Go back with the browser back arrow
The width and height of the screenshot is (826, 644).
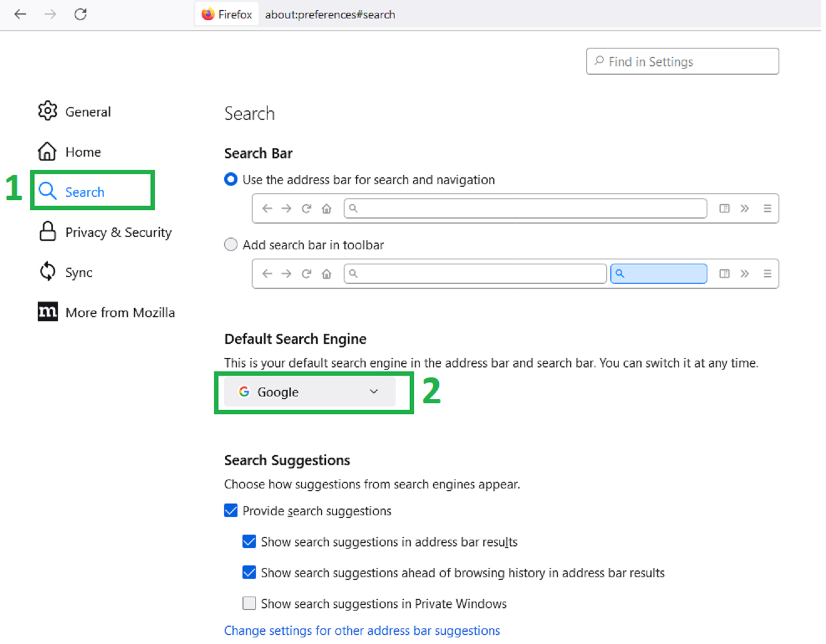pos(20,14)
